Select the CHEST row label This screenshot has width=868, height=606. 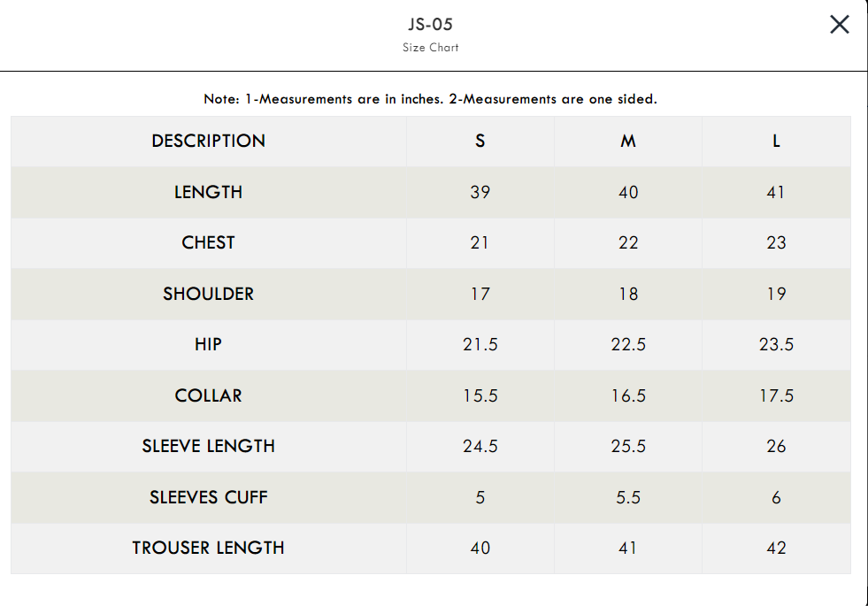click(x=209, y=242)
